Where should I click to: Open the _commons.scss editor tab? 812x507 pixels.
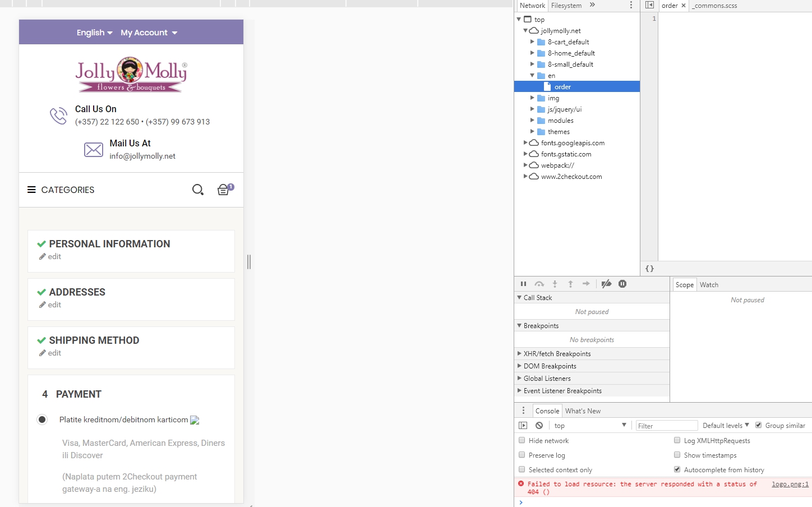tap(714, 6)
